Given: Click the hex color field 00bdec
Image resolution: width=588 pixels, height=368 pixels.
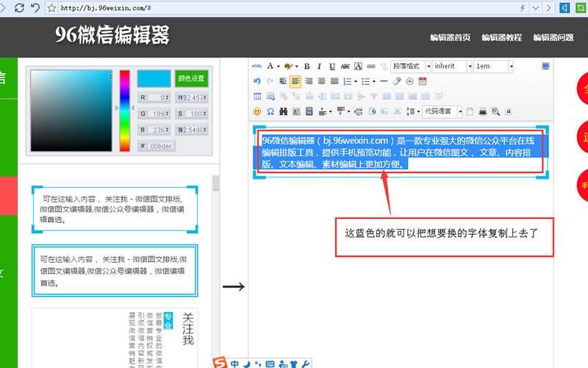Looking at the screenshot, I should pos(157,146).
